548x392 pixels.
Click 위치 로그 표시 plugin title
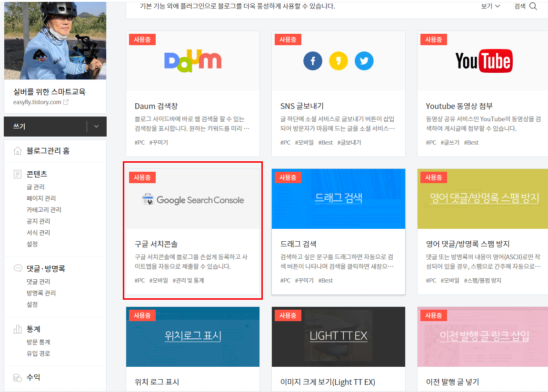[157, 382]
